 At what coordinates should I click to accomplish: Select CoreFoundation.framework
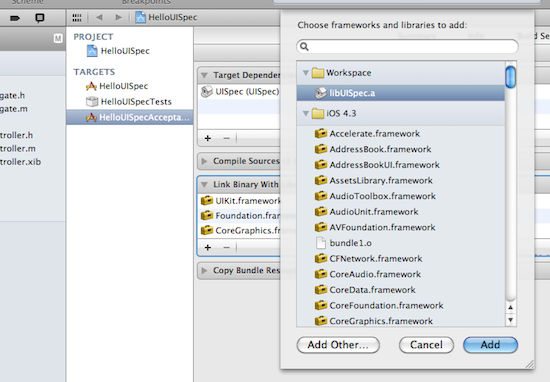(401, 305)
